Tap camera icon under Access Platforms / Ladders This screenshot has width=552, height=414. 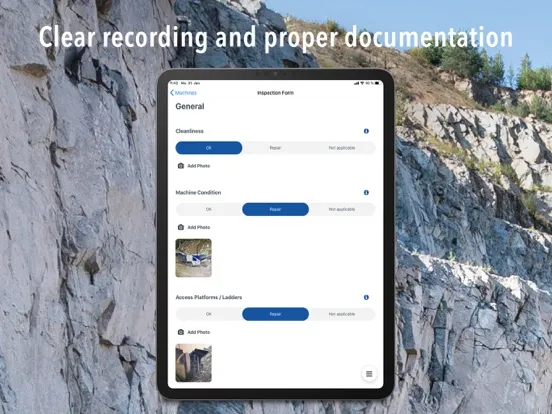pos(181,332)
